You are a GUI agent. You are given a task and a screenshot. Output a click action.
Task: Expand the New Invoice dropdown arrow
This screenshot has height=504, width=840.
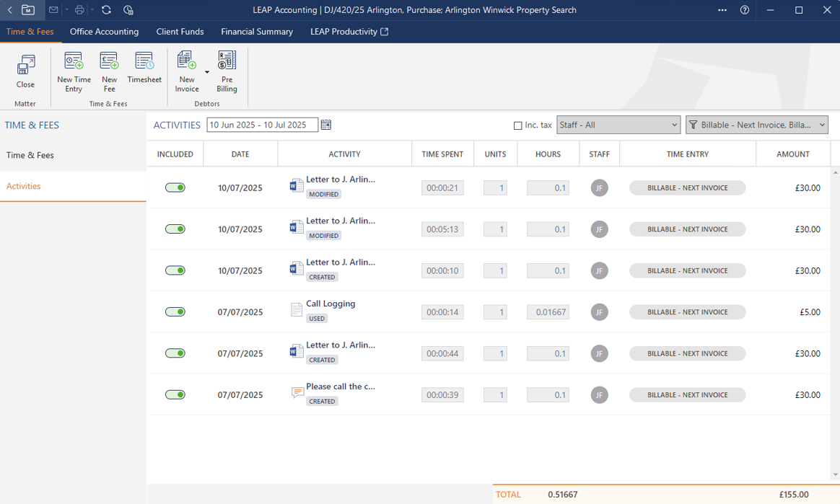(207, 72)
